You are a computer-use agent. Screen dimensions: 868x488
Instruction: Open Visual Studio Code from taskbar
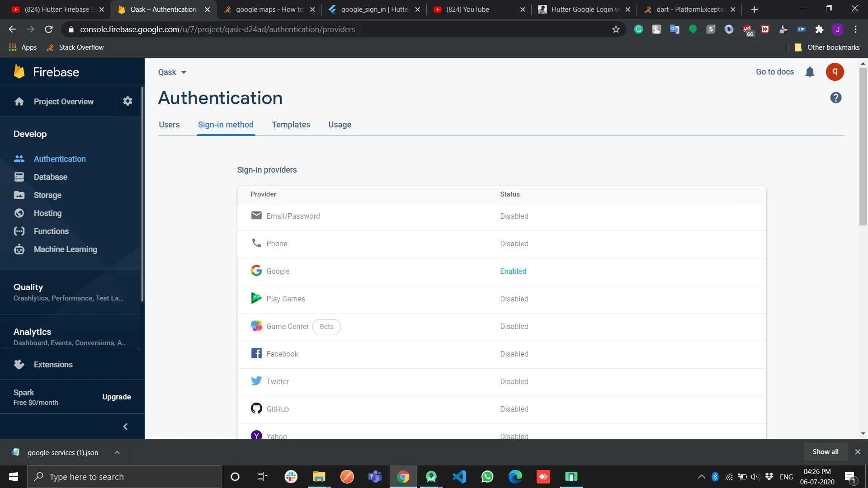[x=459, y=477]
